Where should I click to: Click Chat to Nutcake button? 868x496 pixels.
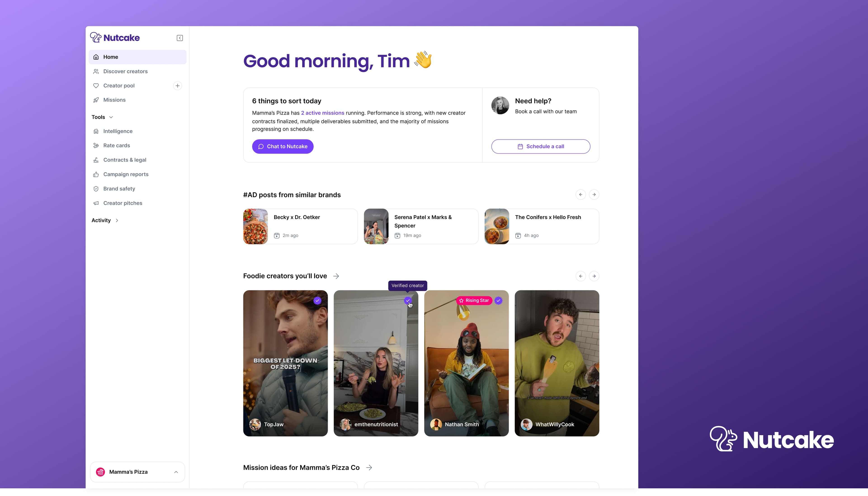tap(283, 146)
